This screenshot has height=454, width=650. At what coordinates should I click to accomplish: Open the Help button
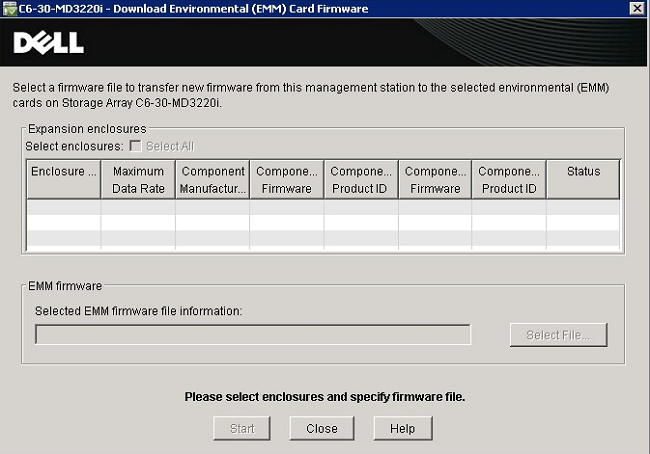pos(403,428)
